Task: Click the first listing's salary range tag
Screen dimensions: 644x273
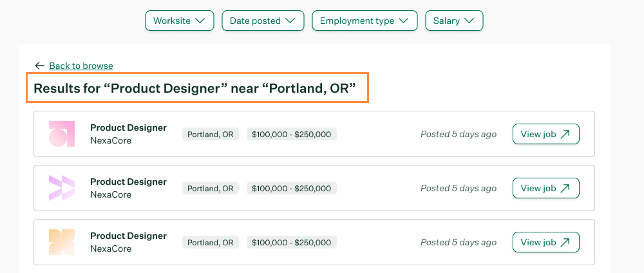Action: (x=292, y=134)
